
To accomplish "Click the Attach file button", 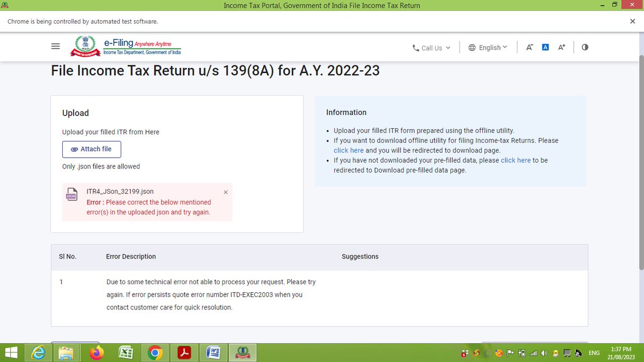I will pyautogui.click(x=91, y=149).
